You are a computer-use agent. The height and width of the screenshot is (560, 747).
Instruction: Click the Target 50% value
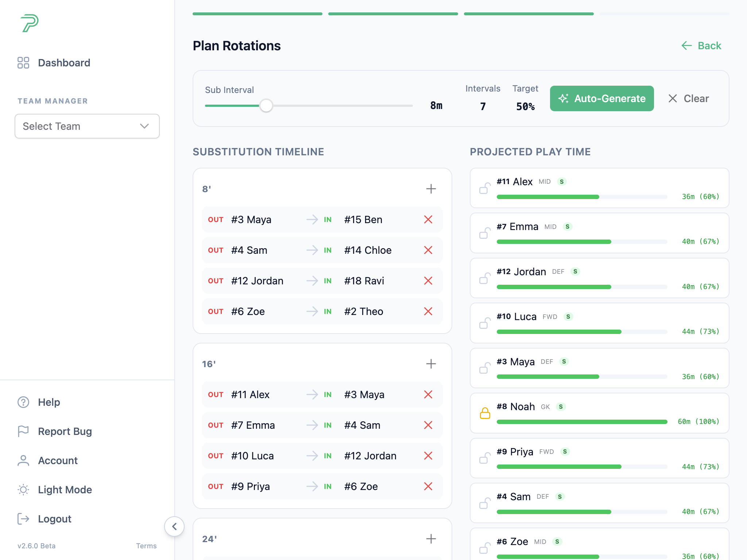(525, 106)
